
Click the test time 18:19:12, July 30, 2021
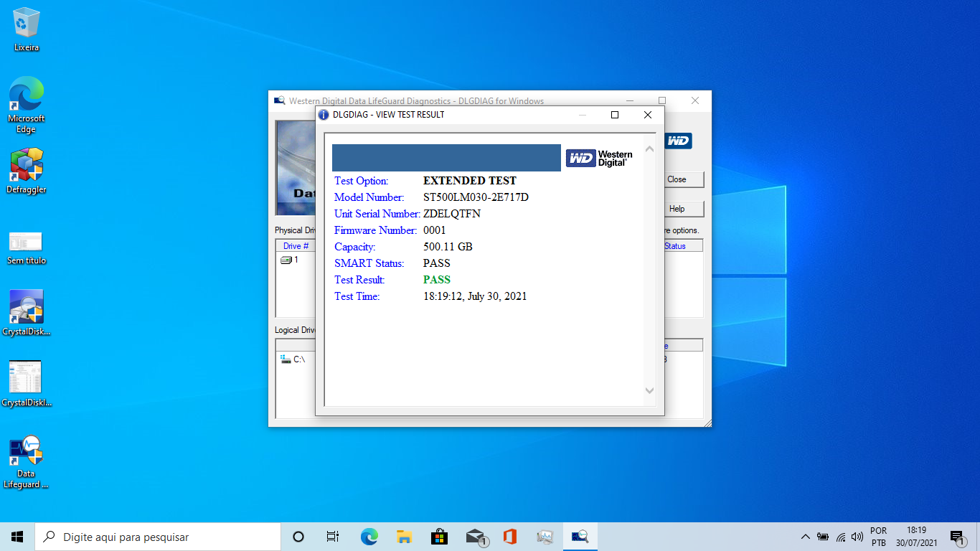pos(475,296)
